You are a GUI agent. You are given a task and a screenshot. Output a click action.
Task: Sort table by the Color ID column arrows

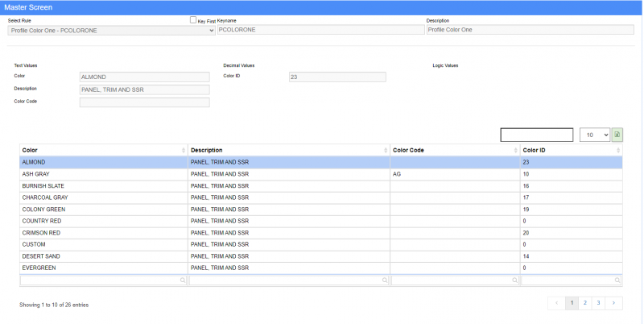pyautogui.click(x=618, y=150)
